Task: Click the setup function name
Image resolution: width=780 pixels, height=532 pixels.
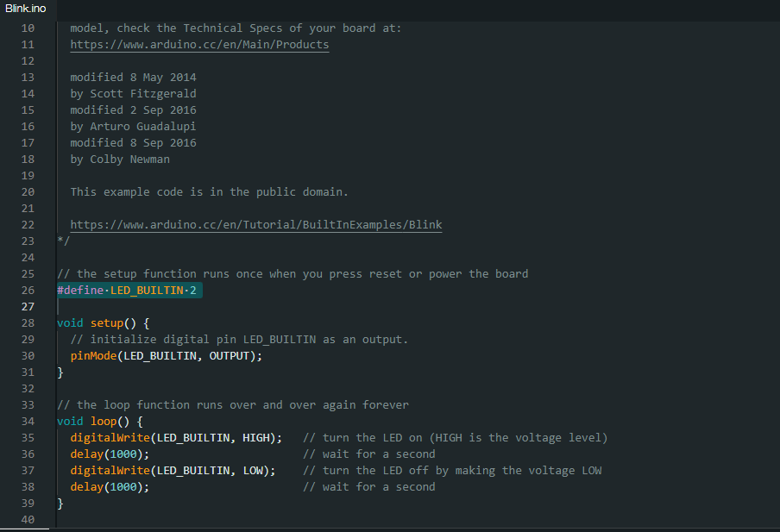Action: click(x=107, y=322)
